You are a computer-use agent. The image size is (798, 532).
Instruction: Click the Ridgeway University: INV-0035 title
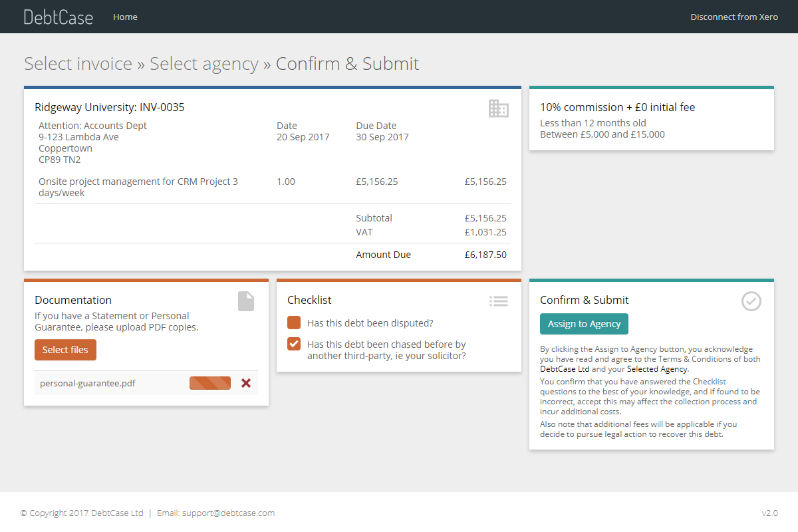[110, 107]
